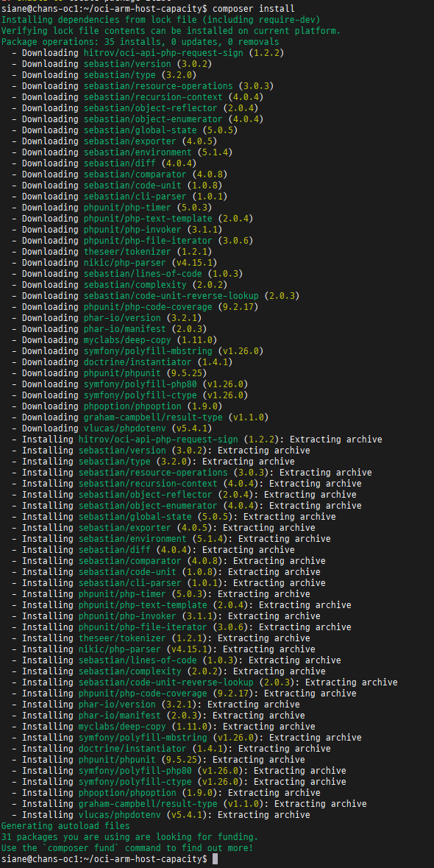The image size is (434, 868).
Task: Click the 'composer install' command text
Action: [253, 8]
